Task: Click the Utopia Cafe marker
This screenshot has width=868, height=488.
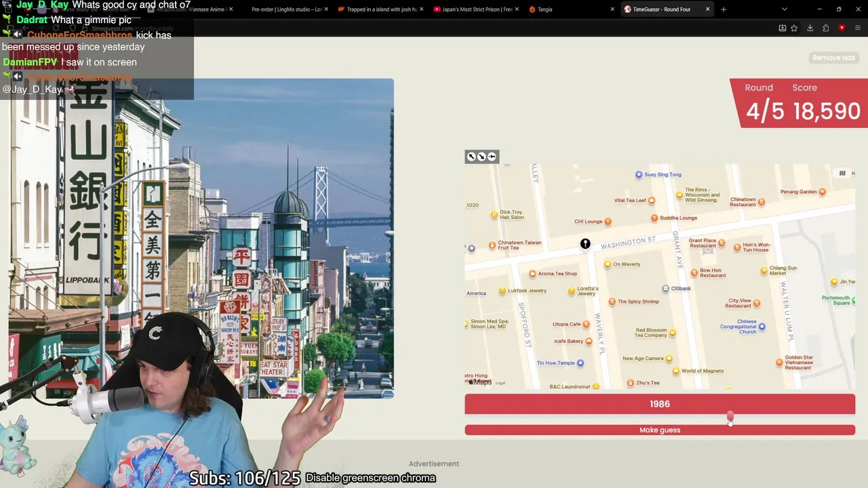Action: click(x=587, y=325)
